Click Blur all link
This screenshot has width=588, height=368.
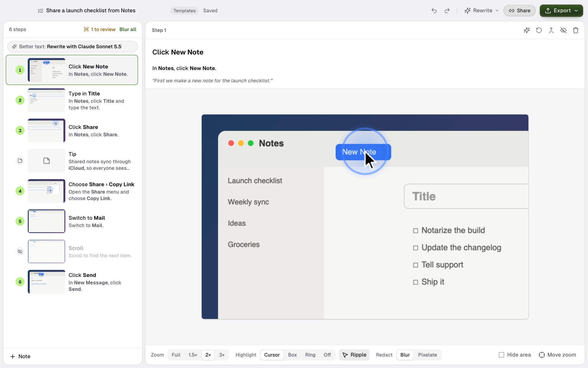point(128,29)
